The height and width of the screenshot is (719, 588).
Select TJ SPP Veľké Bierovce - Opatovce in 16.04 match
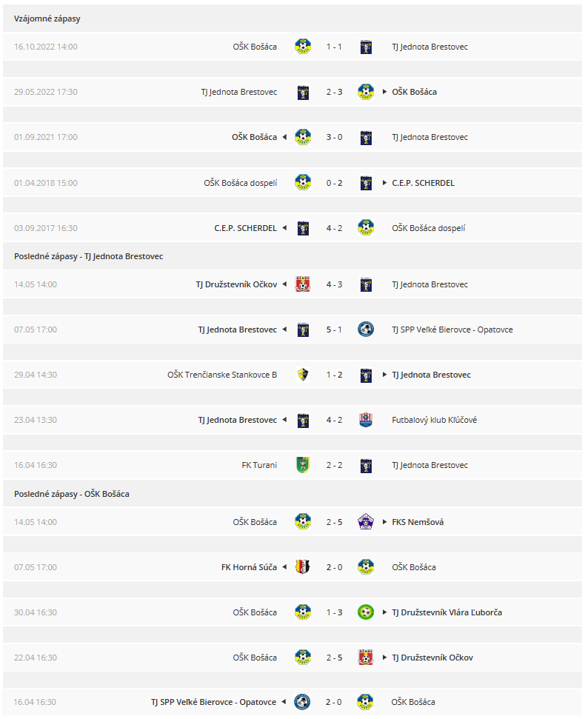coord(214,702)
